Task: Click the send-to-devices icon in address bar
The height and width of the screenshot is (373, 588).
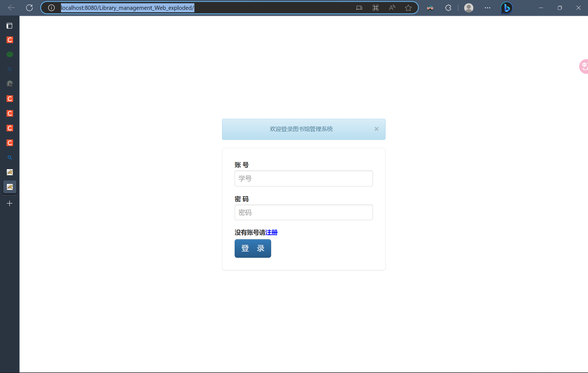Action: (359, 8)
